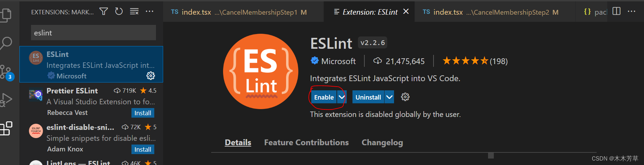The image size is (644, 165).
Task: Install Prettier ESLint extension
Action: coord(143,113)
